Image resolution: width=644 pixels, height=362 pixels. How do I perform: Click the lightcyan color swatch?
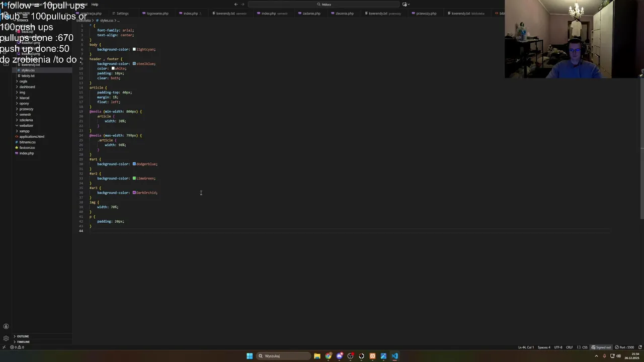coord(134,49)
